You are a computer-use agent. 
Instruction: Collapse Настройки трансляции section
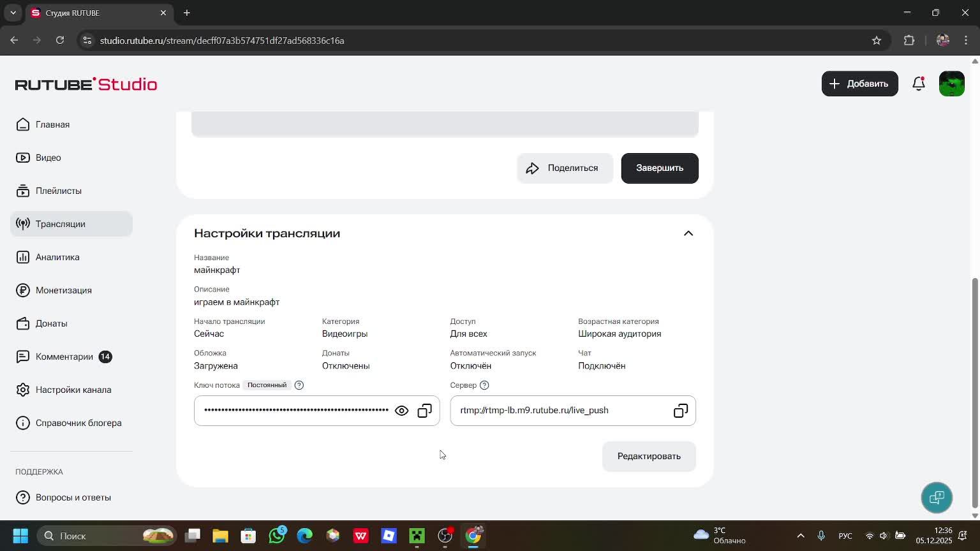tap(688, 233)
